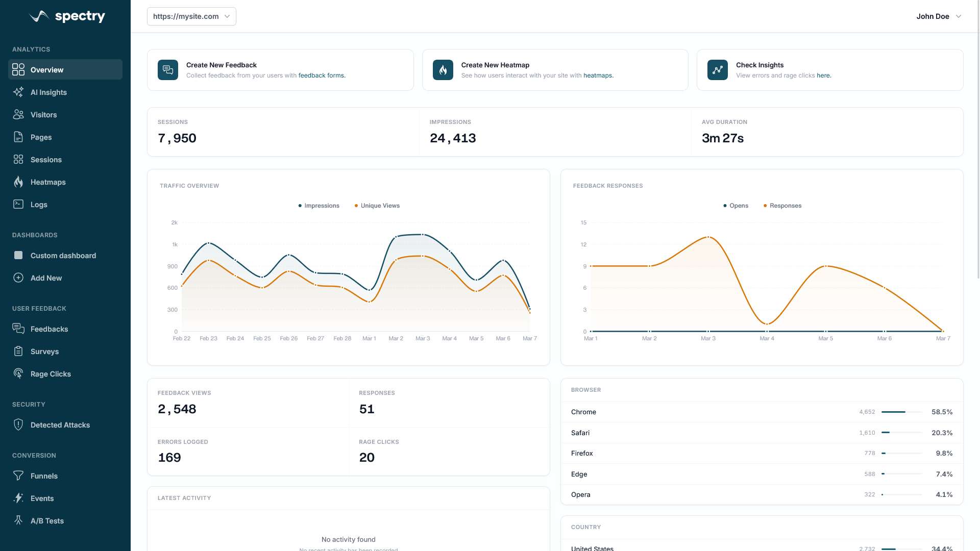The width and height of the screenshot is (980, 551).
Task: Click the A/B Tests icon in sidebar
Action: (18, 521)
